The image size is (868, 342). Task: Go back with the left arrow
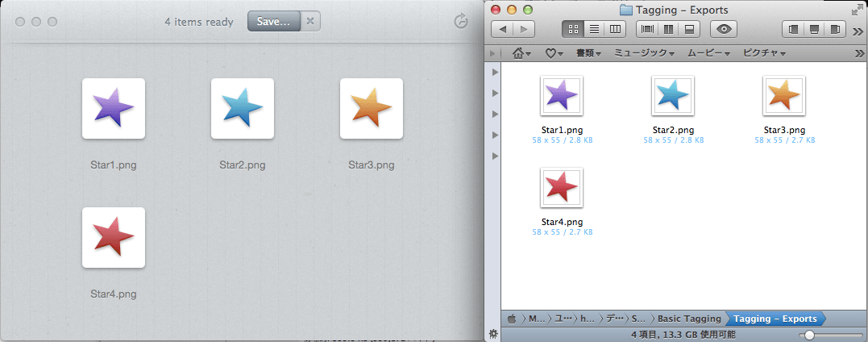(x=502, y=30)
